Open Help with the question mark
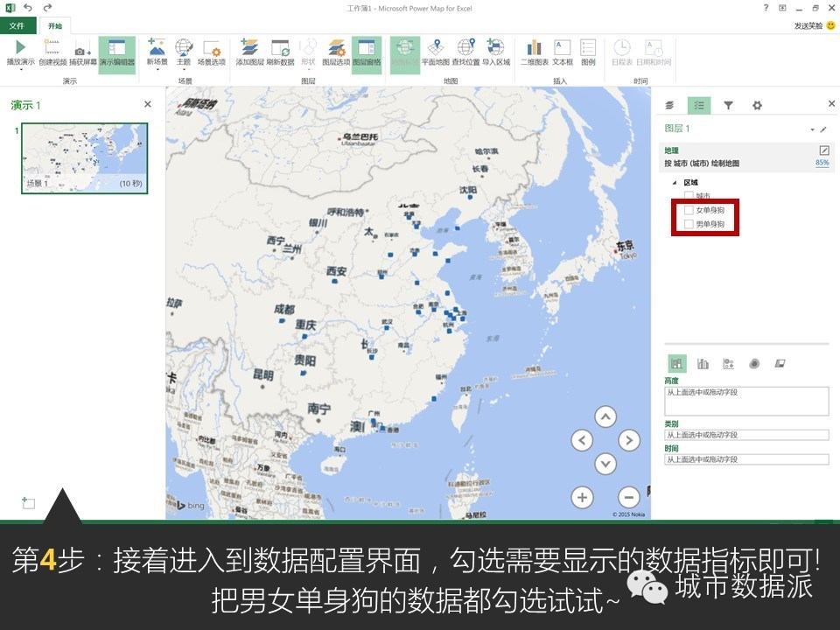Image resolution: width=840 pixels, height=630 pixels. 766,8
